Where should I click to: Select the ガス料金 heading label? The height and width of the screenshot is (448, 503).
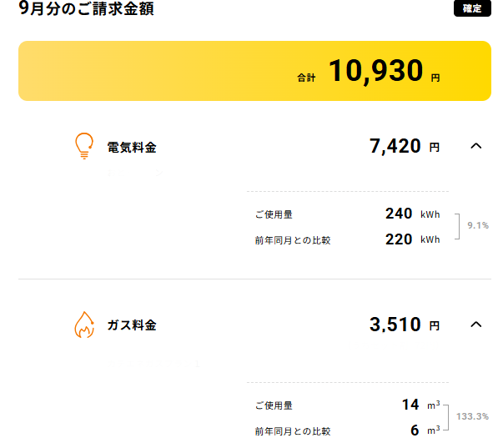pyautogui.click(x=132, y=325)
